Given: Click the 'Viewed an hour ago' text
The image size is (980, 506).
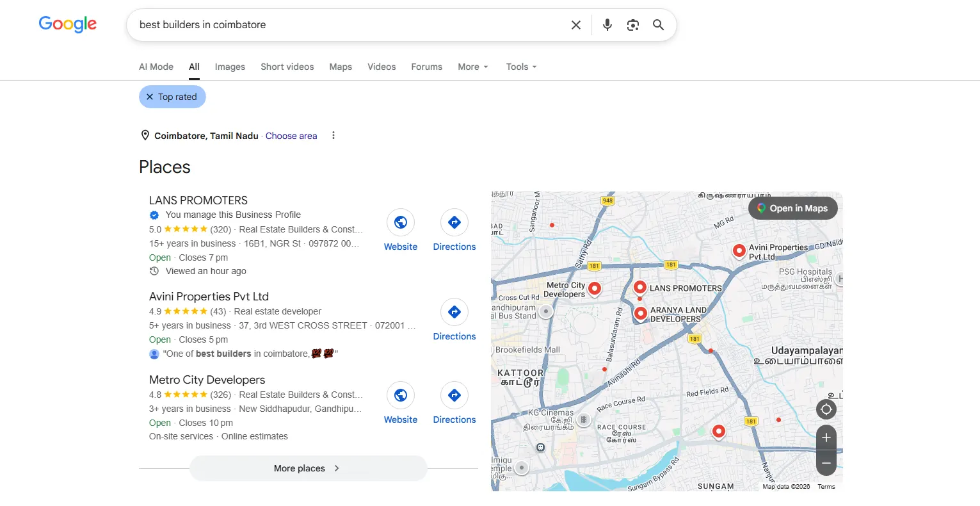Looking at the screenshot, I should (x=205, y=271).
